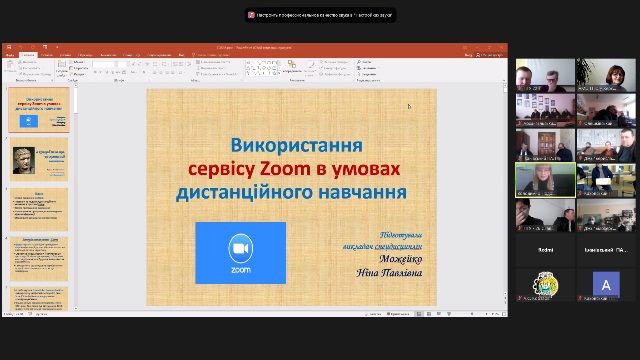Start slideshow from beginning via quick access
The height and width of the screenshot is (360, 640).
tap(45, 47)
